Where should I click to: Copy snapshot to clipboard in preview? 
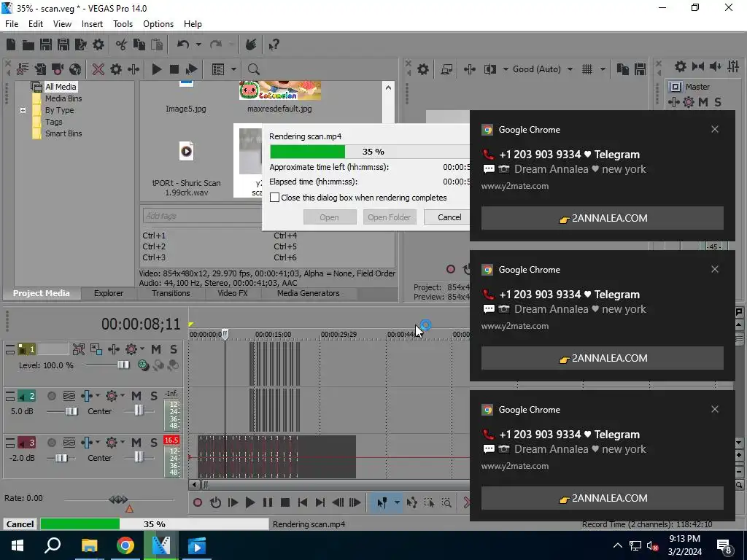click(x=623, y=69)
